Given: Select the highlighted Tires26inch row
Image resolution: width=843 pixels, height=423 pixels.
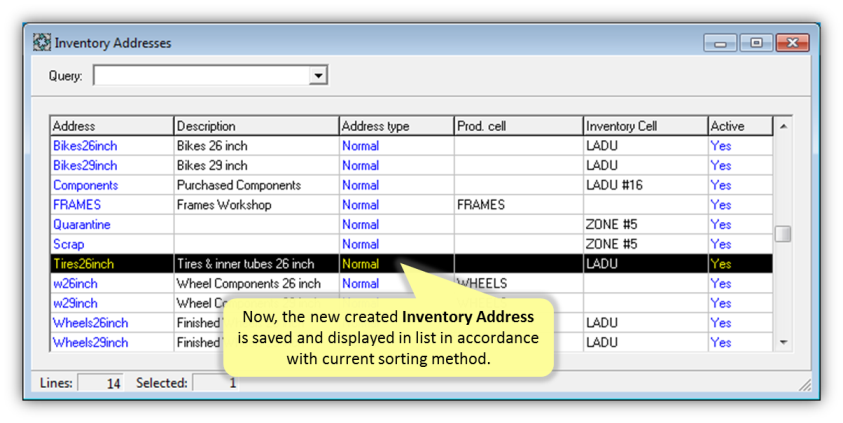Looking at the screenshot, I should coord(84,264).
